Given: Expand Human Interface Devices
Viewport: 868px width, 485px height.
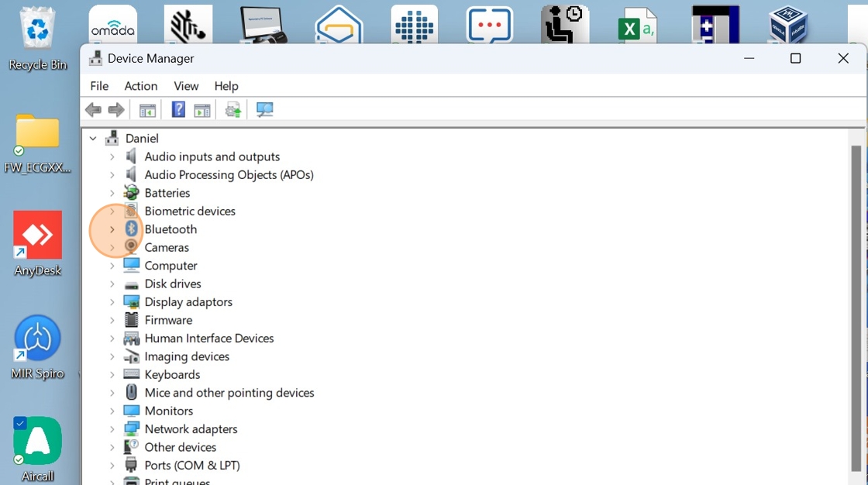Looking at the screenshot, I should 112,339.
